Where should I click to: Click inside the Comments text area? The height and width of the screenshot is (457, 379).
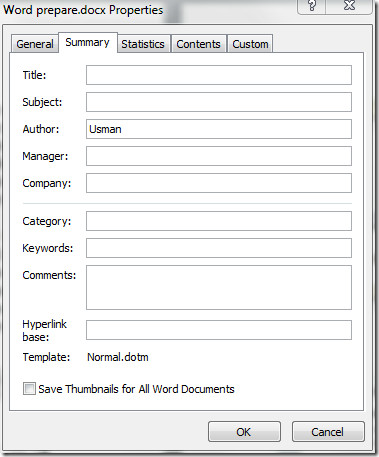[x=219, y=287]
